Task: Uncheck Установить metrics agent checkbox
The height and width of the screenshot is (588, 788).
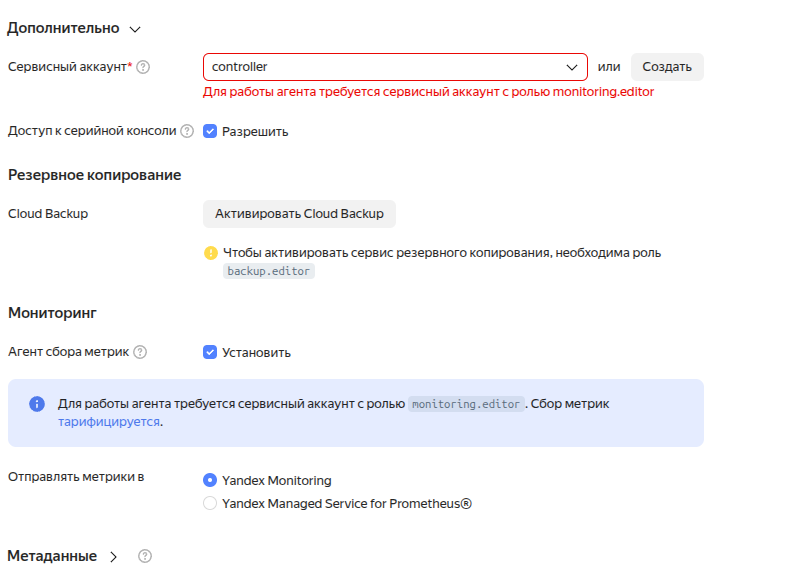Action: [x=210, y=352]
